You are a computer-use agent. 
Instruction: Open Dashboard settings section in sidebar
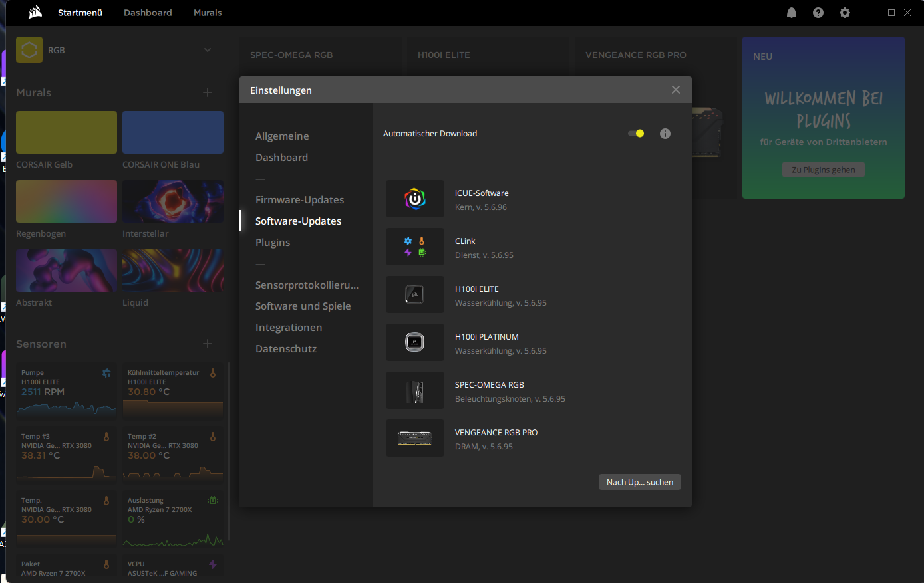pyautogui.click(x=281, y=157)
